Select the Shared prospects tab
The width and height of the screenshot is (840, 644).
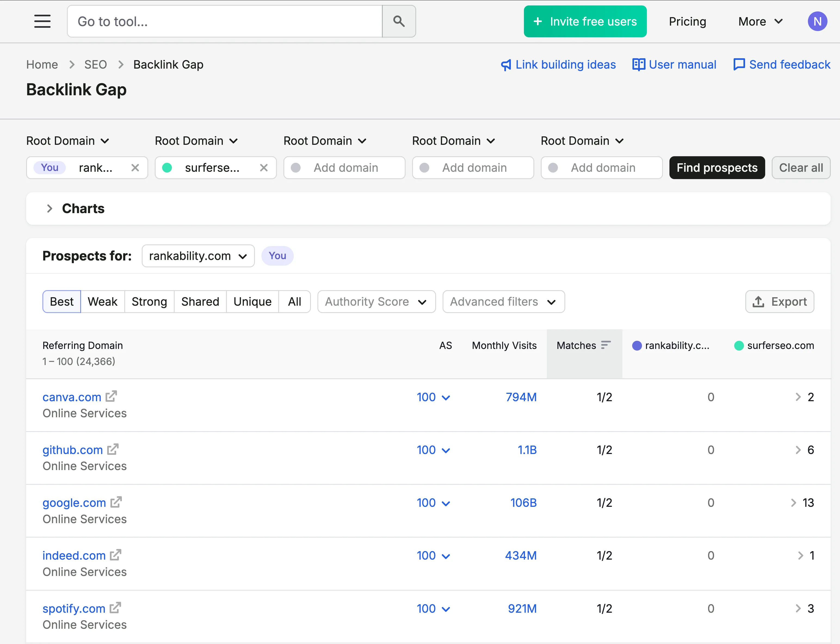(200, 302)
